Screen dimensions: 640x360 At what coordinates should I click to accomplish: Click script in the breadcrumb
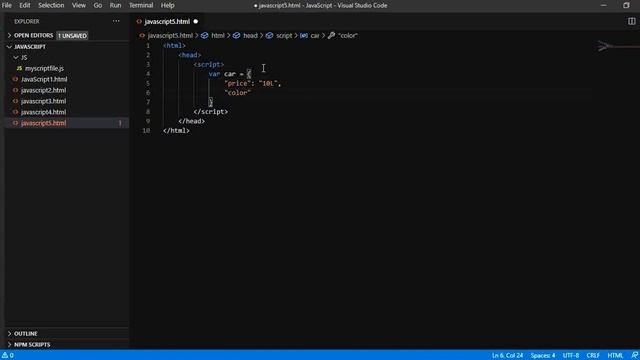click(x=284, y=36)
